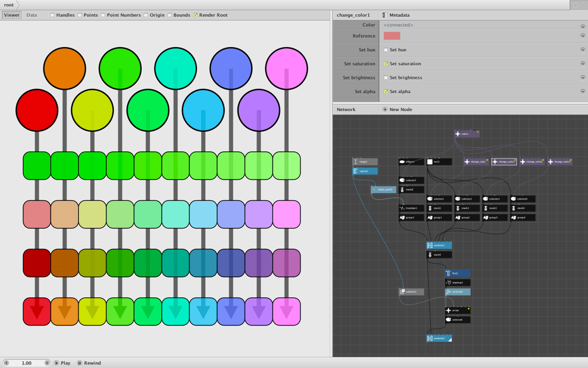Click the New Node button
Screen dimensions: 588x368
pos(397,110)
